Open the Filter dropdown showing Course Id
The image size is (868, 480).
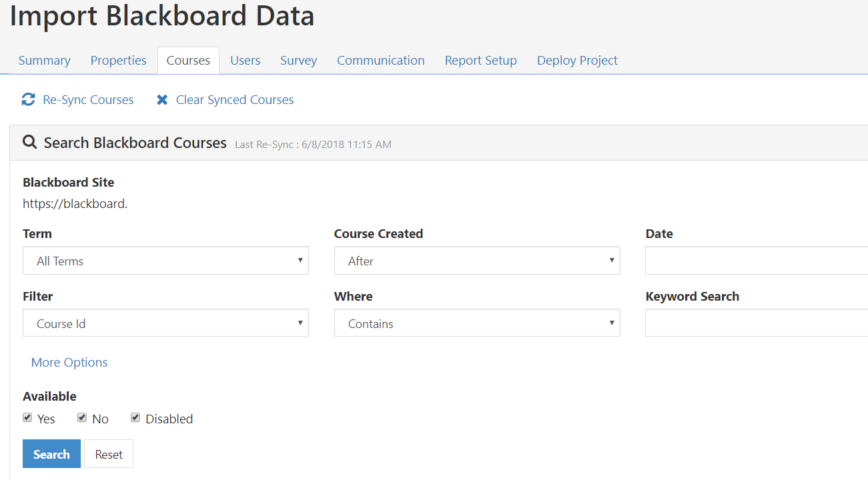pyautogui.click(x=165, y=323)
